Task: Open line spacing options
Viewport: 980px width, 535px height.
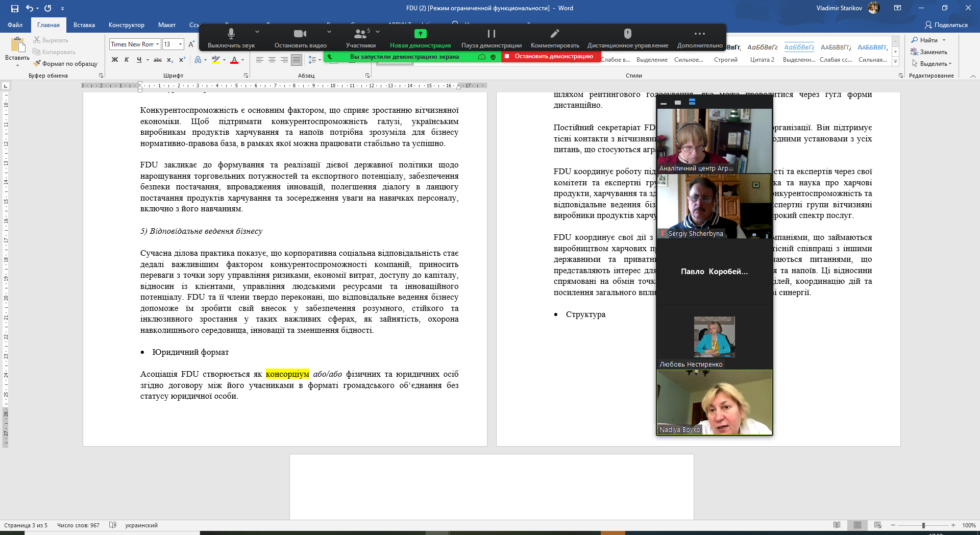Action: click(x=312, y=60)
